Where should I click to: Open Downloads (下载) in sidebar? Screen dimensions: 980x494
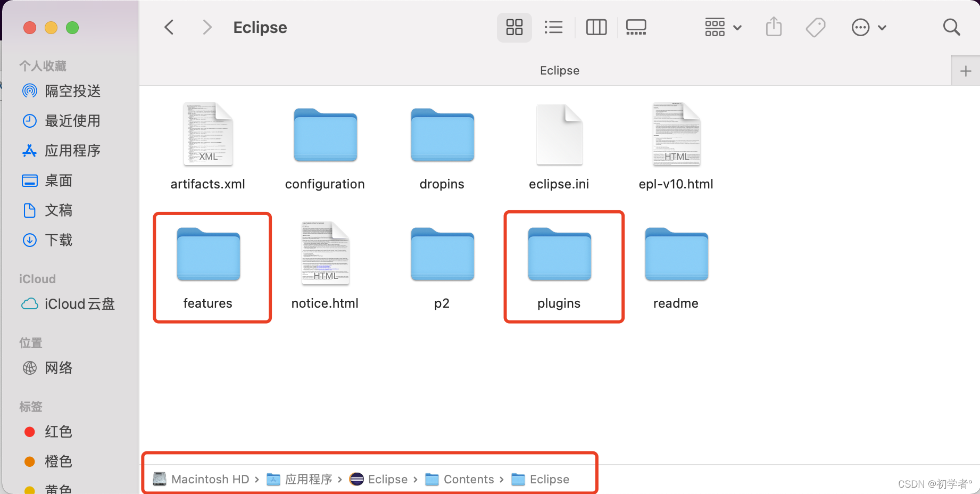[48, 240]
